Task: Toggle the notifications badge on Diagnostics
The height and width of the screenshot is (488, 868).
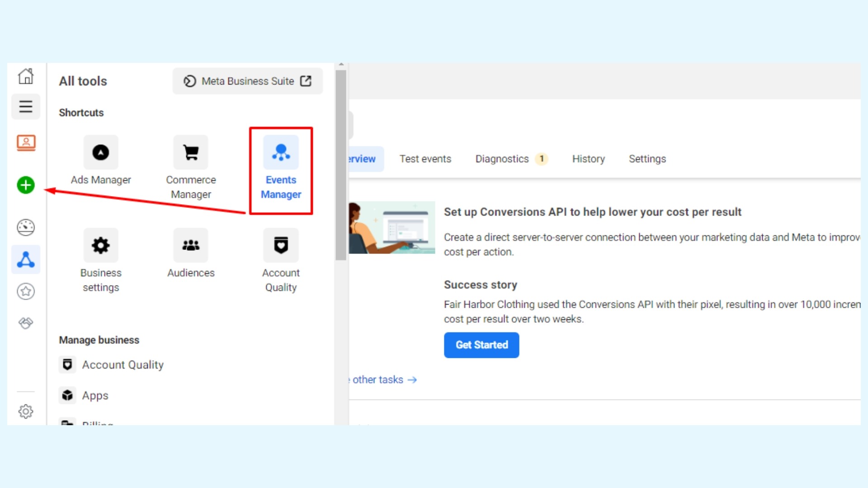Action: pos(541,159)
